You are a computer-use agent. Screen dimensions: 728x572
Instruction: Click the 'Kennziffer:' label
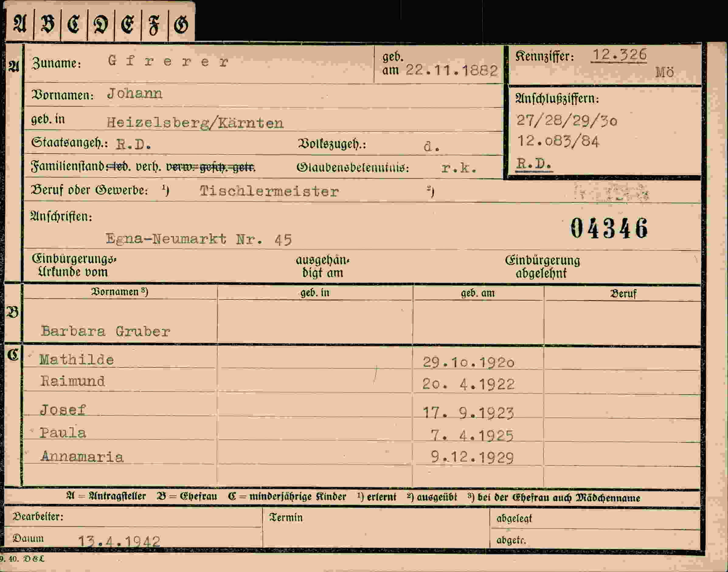click(545, 56)
